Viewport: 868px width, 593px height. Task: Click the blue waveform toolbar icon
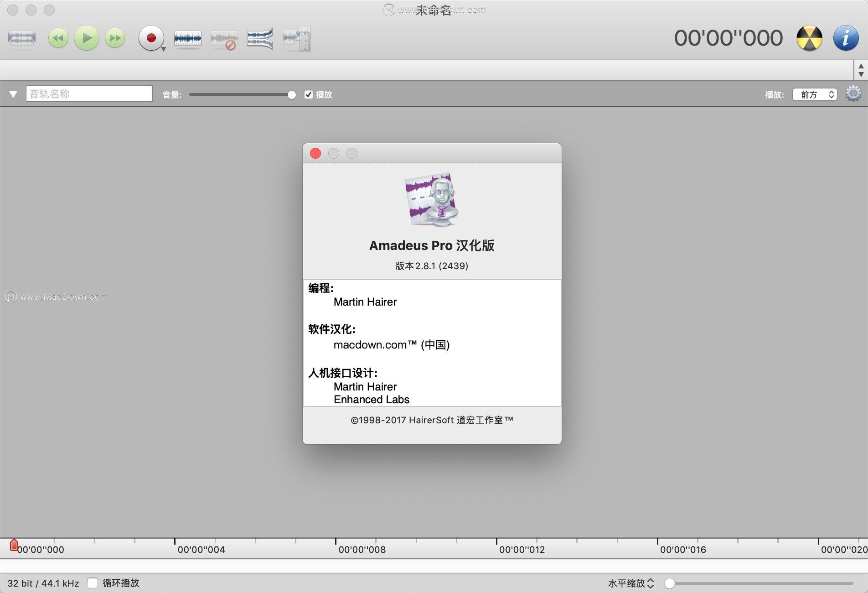coord(187,38)
